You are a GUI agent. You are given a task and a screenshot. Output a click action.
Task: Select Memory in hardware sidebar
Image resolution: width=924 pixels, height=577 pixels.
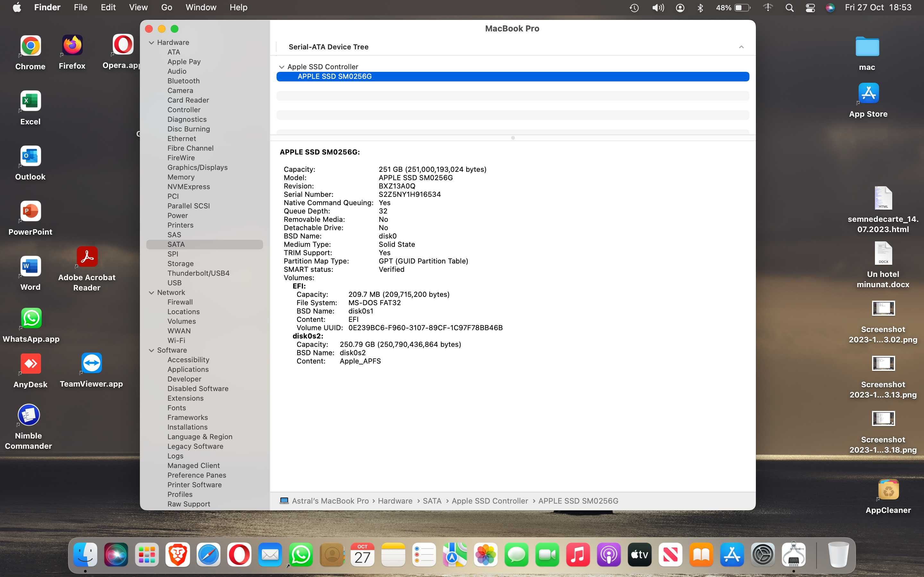coord(180,176)
